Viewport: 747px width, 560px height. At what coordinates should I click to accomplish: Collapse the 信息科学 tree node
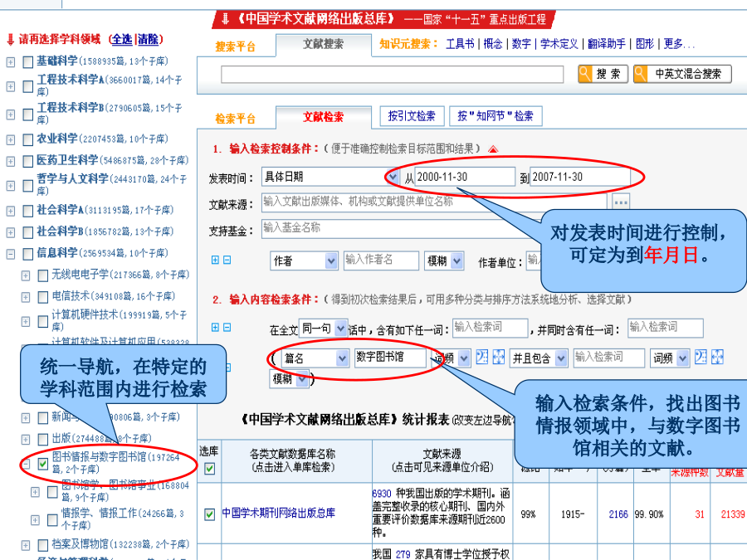[11, 254]
